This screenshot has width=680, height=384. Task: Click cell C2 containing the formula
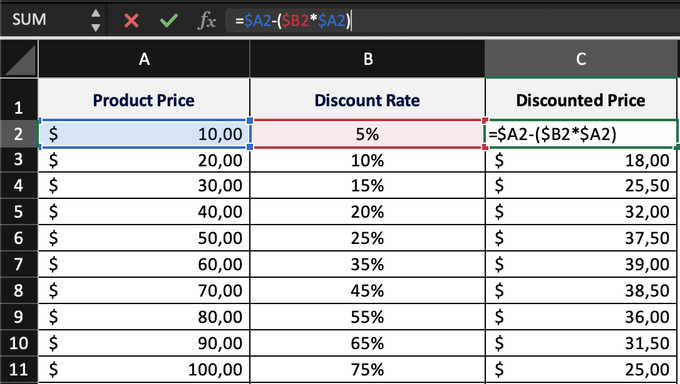[x=581, y=134]
